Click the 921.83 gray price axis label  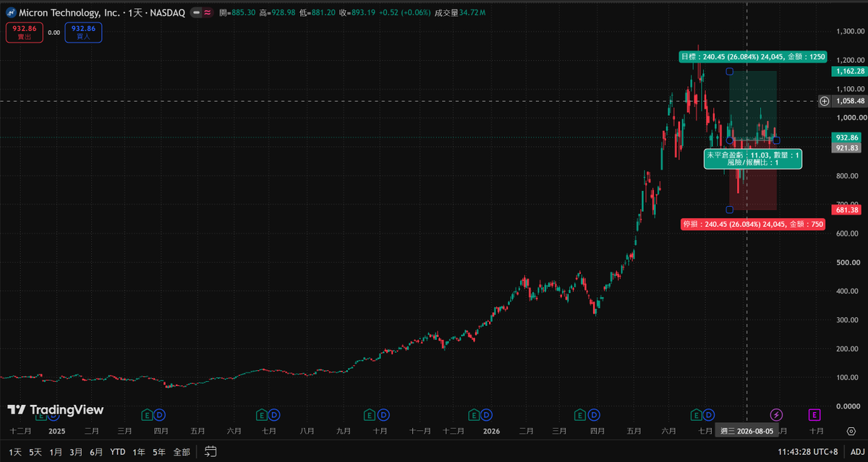pos(846,147)
